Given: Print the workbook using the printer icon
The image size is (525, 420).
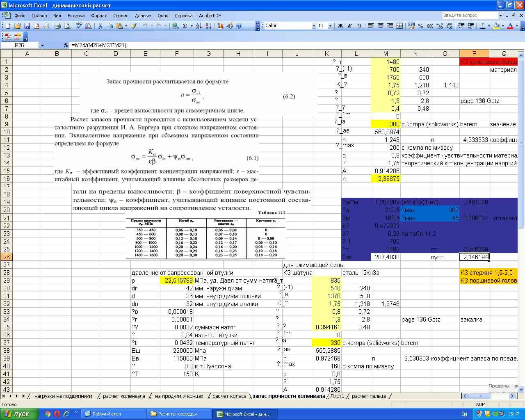Looking at the screenshot, I should pyautogui.click(x=57, y=25).
